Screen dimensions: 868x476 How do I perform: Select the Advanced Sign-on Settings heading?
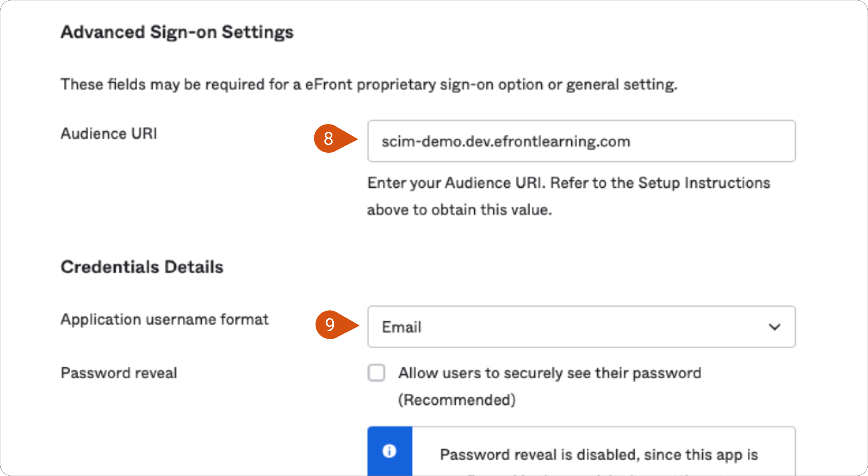coord(177,32)
